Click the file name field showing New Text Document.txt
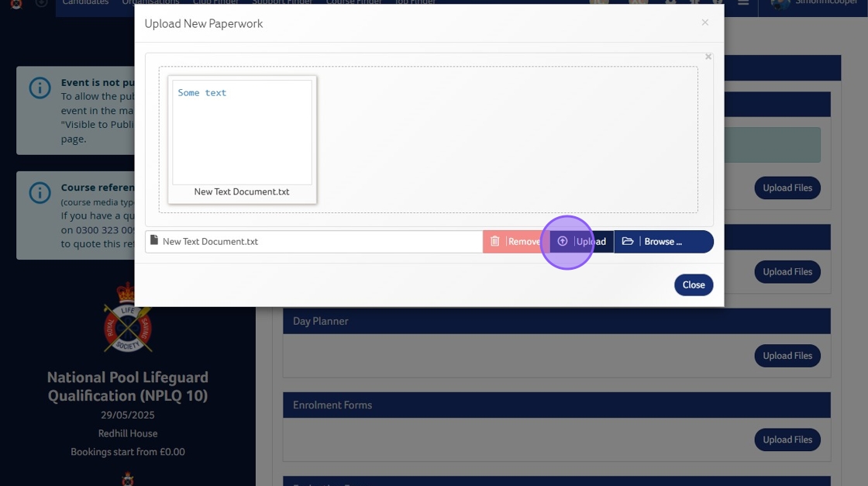Viewport: 868px width, 486px height. [x=314, y=241]
